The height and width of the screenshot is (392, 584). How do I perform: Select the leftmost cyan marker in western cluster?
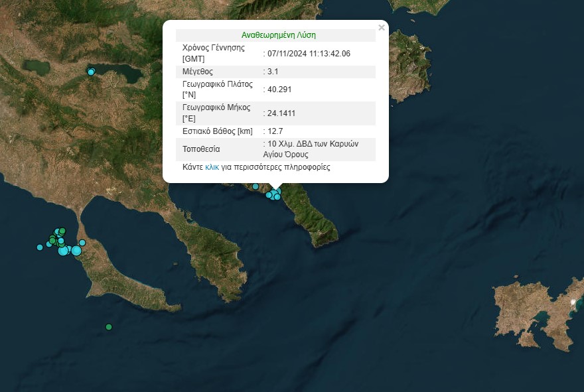pos(40,247)
